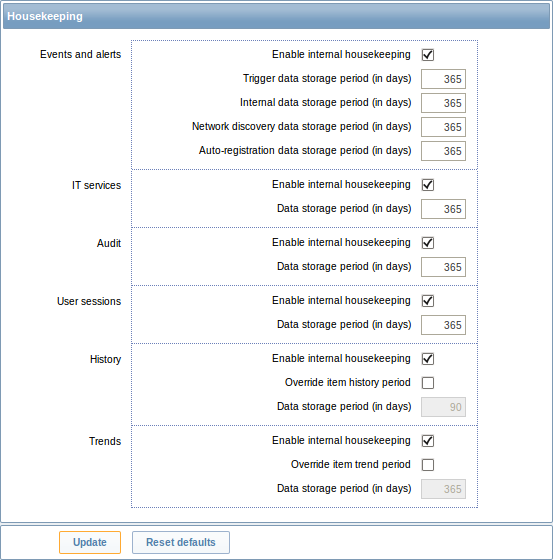The height and width of the screenshot is (560, 553).
Task: Click Trends data storage period field
Action: click(x=443, y=489)
